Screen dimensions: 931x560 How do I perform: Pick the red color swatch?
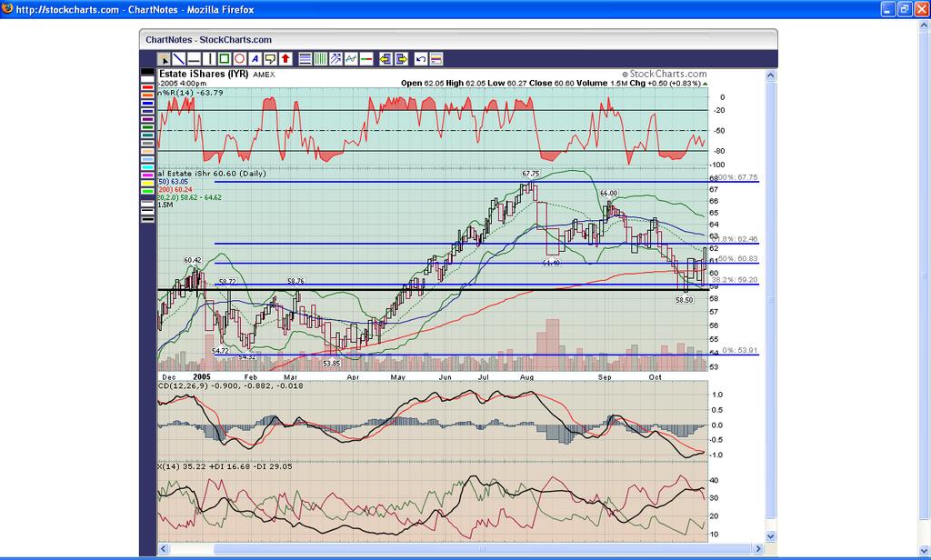(x=147, y=87)
